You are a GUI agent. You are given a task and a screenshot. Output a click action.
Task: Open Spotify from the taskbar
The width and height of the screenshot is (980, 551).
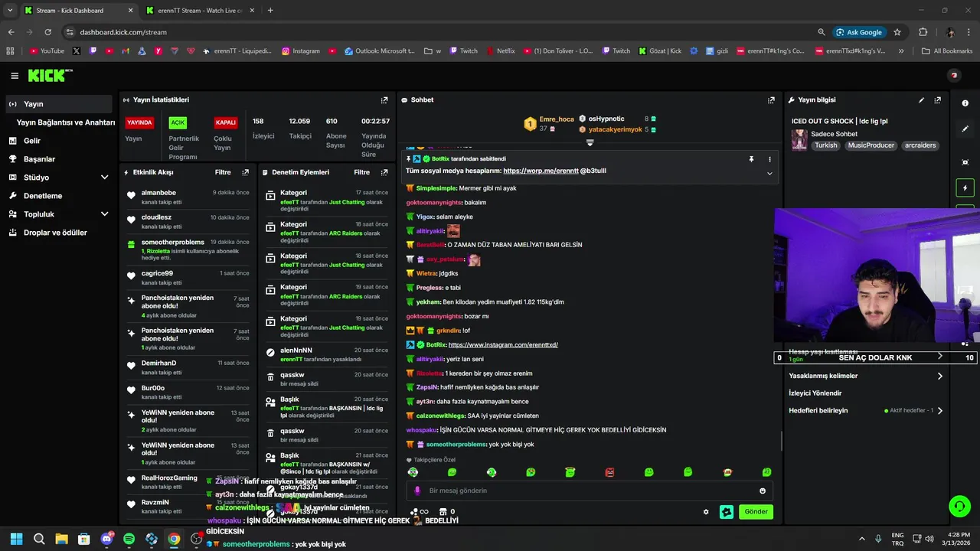click(129, 539)
